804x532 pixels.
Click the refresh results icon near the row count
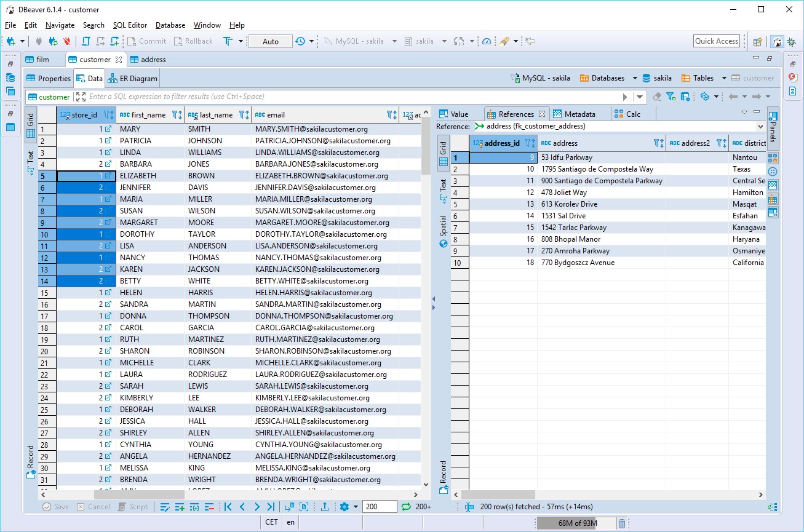pyautogui.click(x=406, y=506)
